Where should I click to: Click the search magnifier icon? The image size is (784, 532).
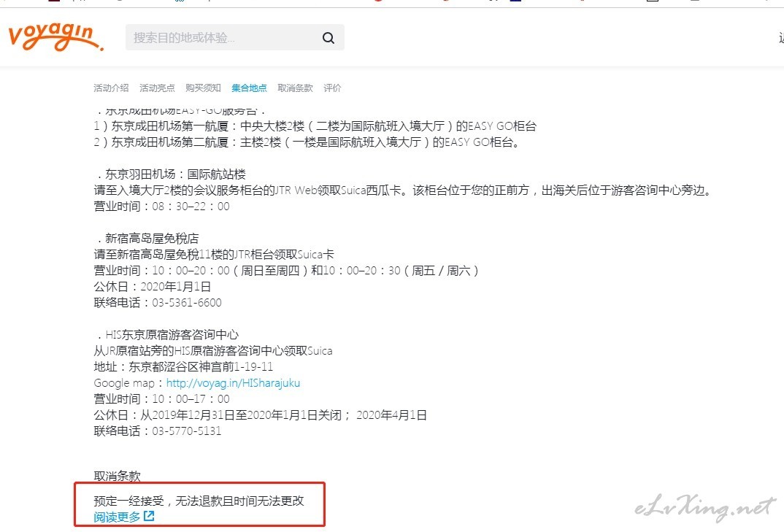pos(328,37)
